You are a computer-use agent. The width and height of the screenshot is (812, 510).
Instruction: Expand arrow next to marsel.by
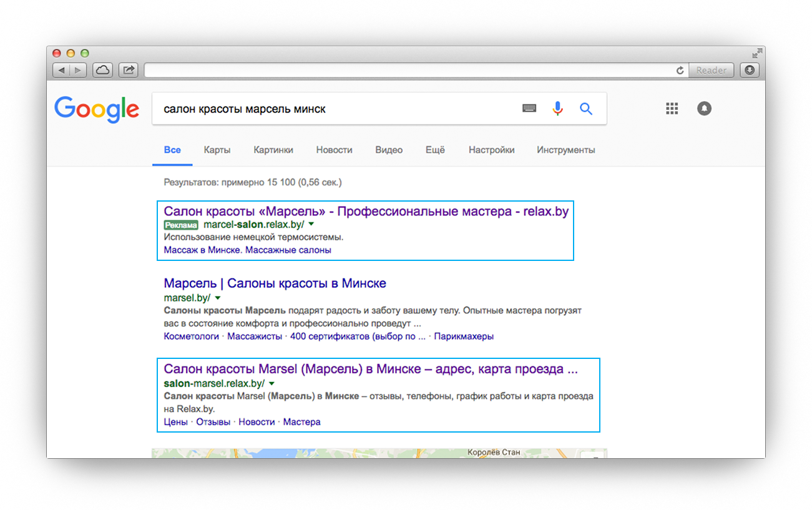218,298
